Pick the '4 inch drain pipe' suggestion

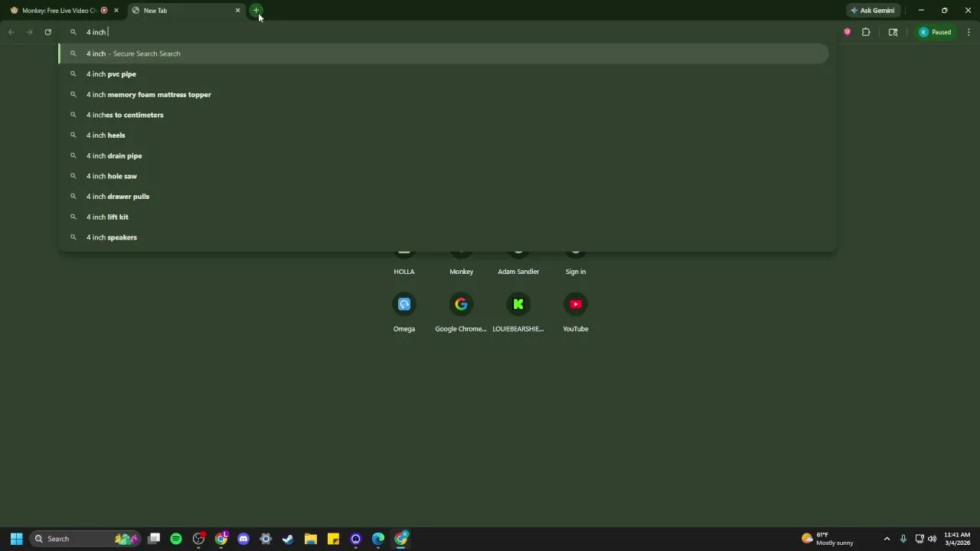point(444,156)
